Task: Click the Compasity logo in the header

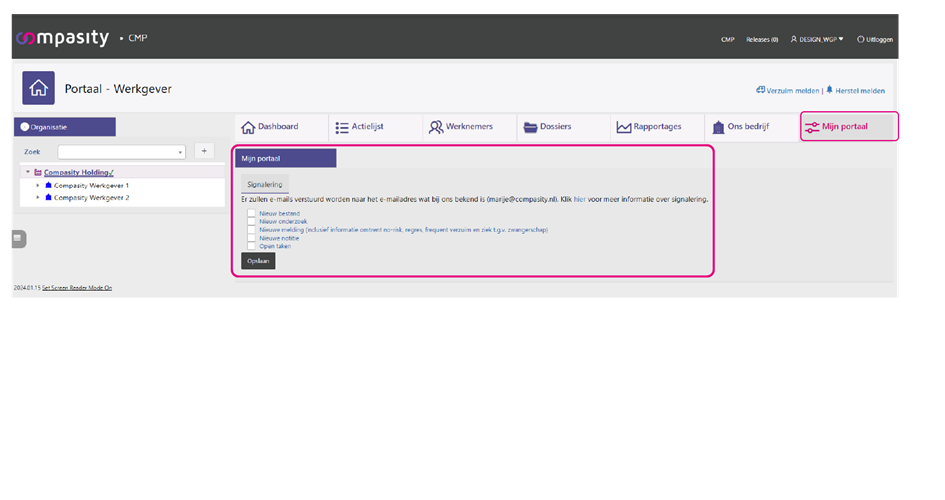Action: point(63,38)
